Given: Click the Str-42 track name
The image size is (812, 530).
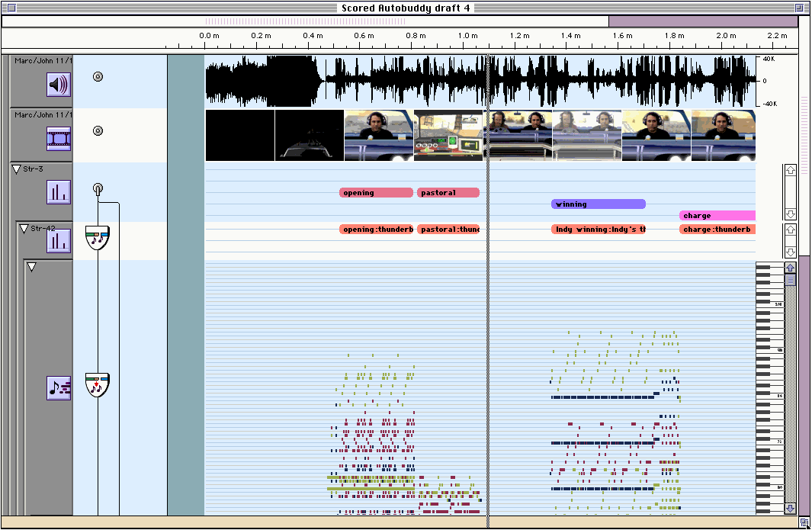Looking at the screenshot, I should click(43, 229).
